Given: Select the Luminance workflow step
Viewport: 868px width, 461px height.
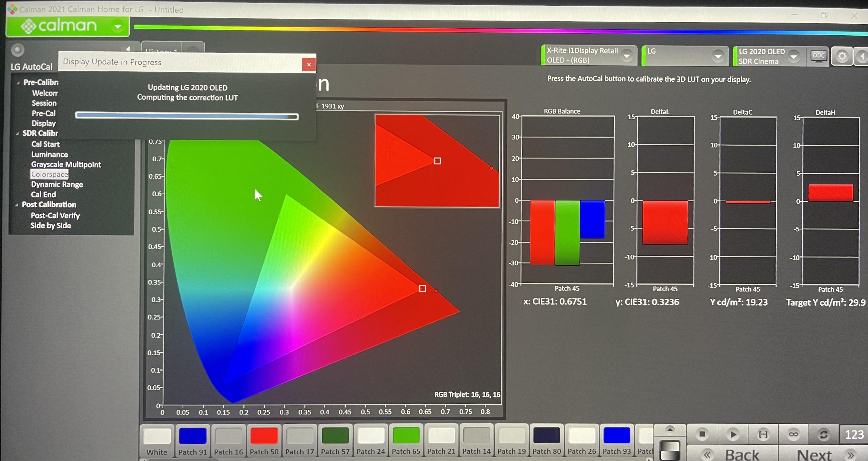Looking at the screenshot, I should tap(50, 154).
